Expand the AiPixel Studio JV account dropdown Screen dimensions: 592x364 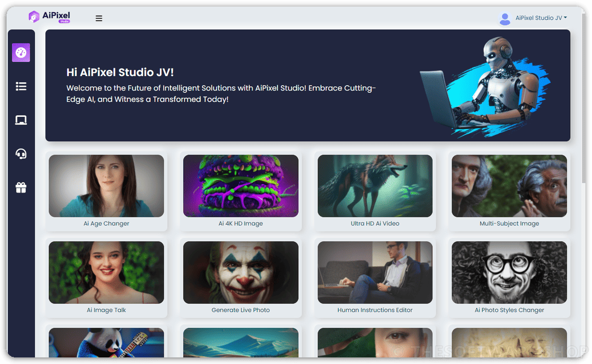pyautogui.click(x=541, y=18)
